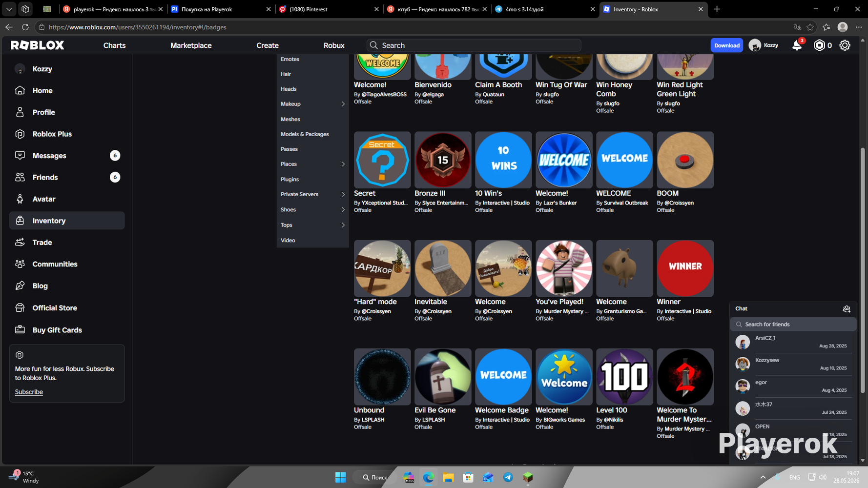Show hidden system tray icons

pyautogui.click(x=763, y=477)
